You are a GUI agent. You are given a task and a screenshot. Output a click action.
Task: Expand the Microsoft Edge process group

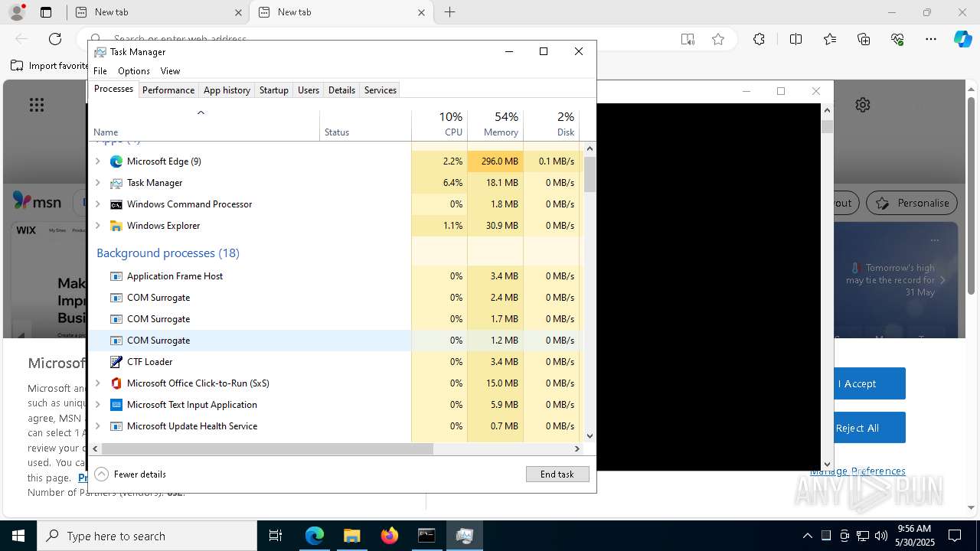click(x=97, y=161)
